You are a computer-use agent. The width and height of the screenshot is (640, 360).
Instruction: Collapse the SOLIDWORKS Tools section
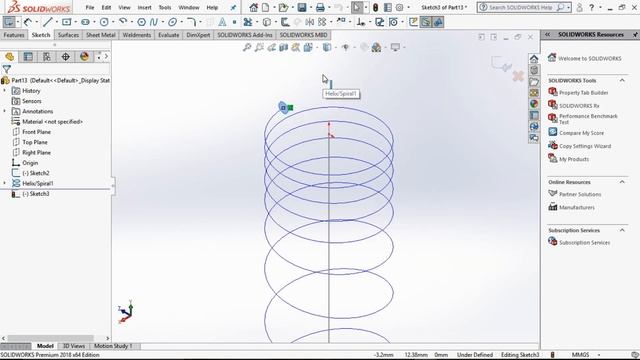(622, 80)
